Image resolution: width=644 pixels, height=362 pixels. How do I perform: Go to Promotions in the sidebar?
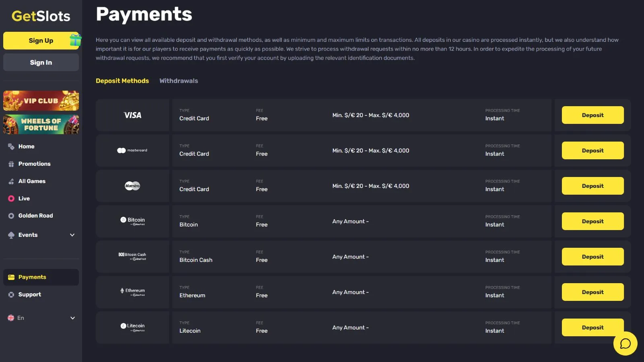[34, 164]
